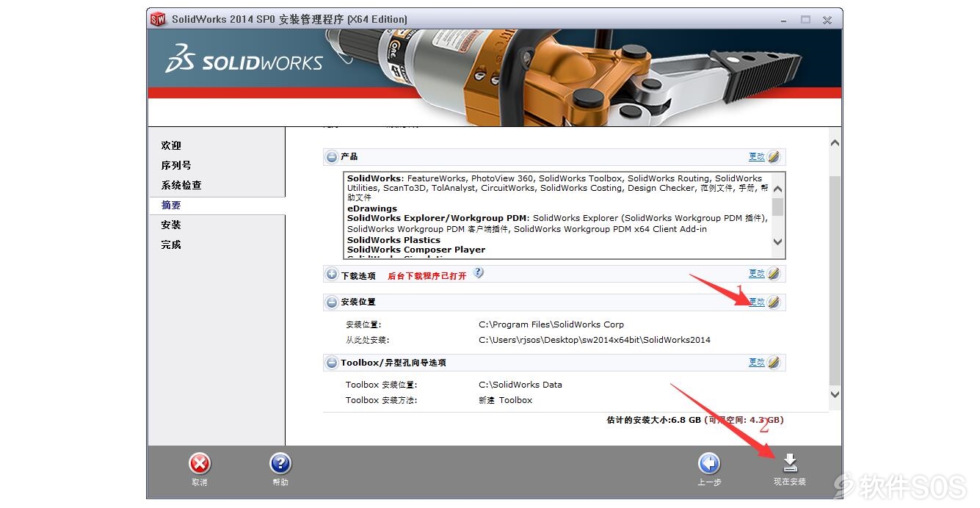Go back with the 上一步 arrow icon
The height and width of the screenshot is (508, 980).
[x=709, y=463]
